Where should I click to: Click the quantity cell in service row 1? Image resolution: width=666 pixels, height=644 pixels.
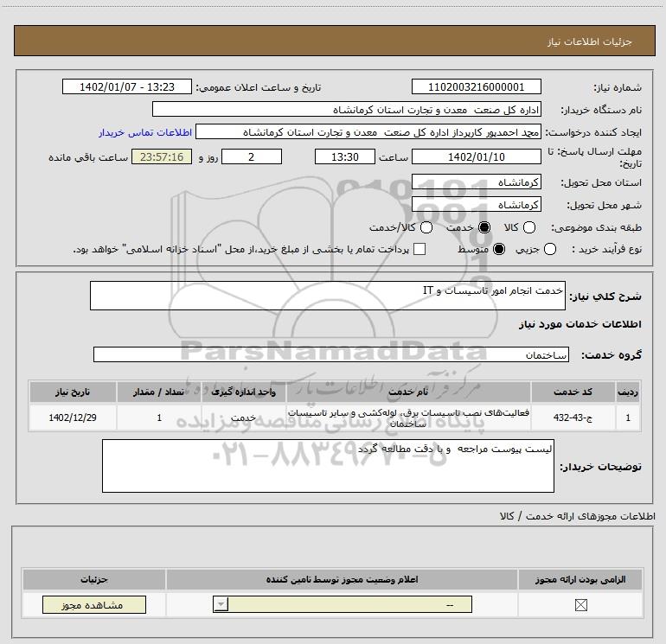point(159,418)
